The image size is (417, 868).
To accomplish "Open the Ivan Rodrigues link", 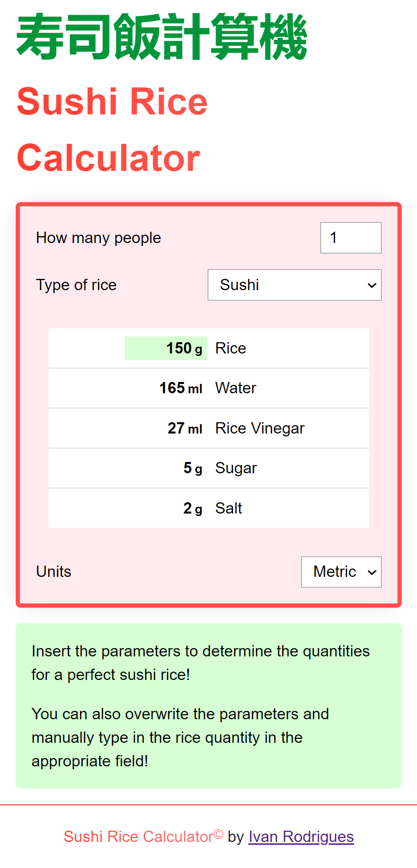I will click(x=301, y=837).
